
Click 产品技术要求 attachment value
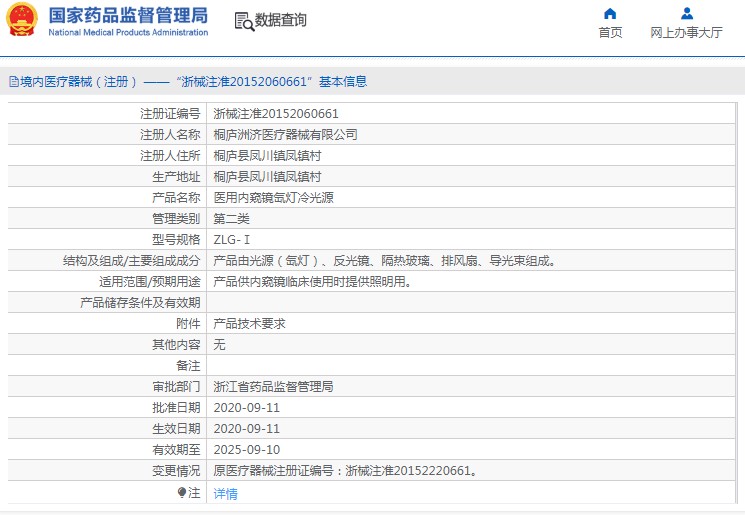point(249,324)
